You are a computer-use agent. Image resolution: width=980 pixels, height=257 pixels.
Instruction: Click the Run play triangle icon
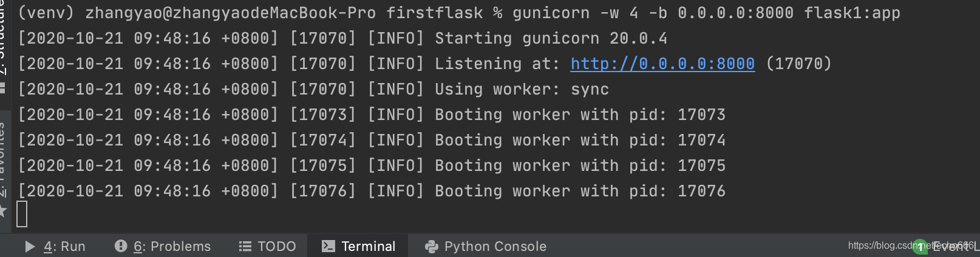click(x=30, y=246)
